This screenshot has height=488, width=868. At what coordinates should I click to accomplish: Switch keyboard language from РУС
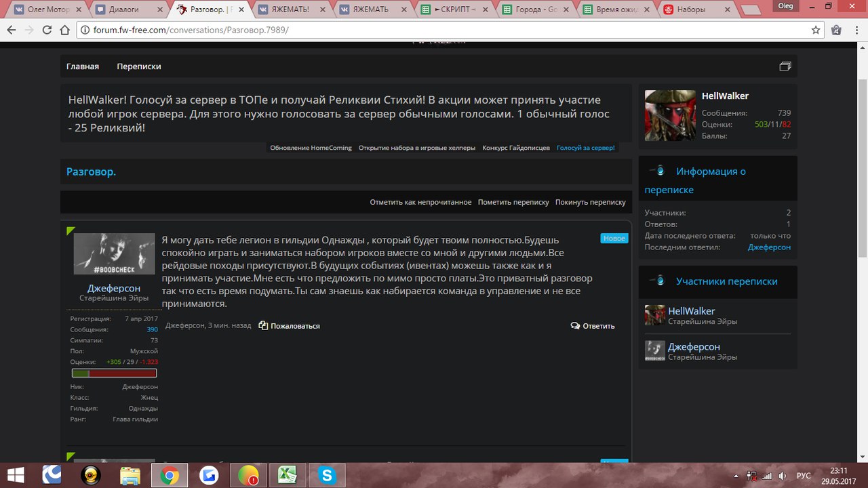point(804,475)
